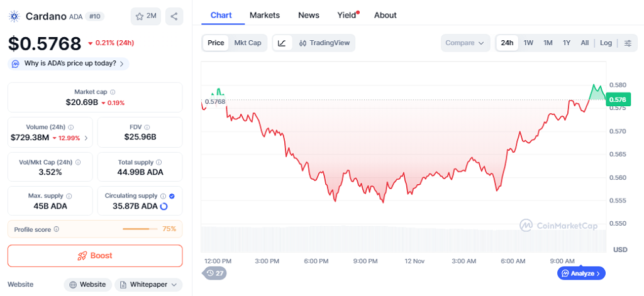The image size is (644, 296).
Task: Click the 0.5768 opening price label
Action: click(215, 101)
